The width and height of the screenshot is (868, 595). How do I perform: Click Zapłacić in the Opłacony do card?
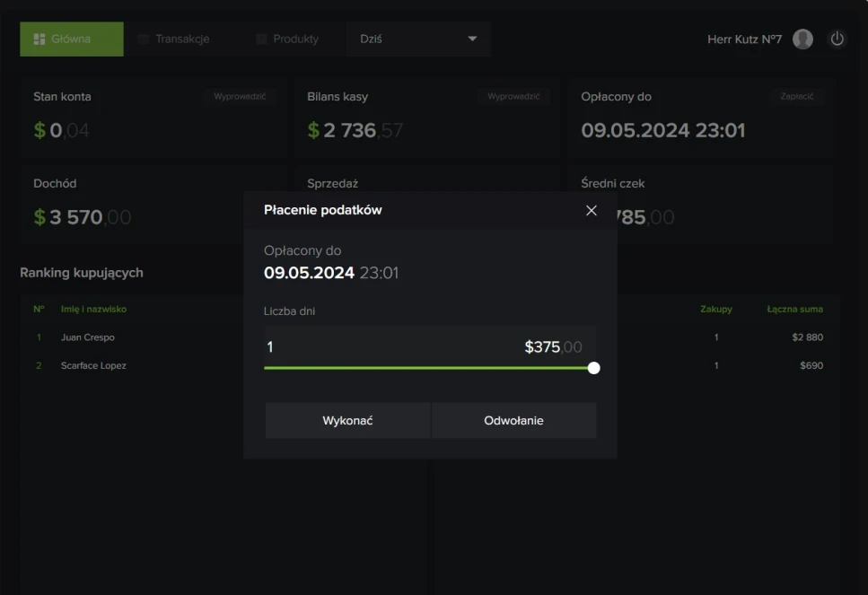pyautogui.click(x=796, y=96)
